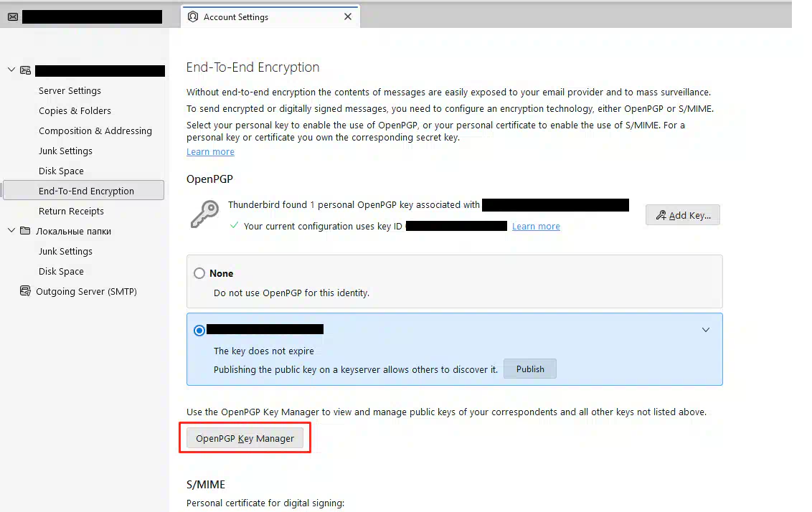The image size is (812, 512).
Task: Click the OpenPGP key icon
Action: [204, 214]
